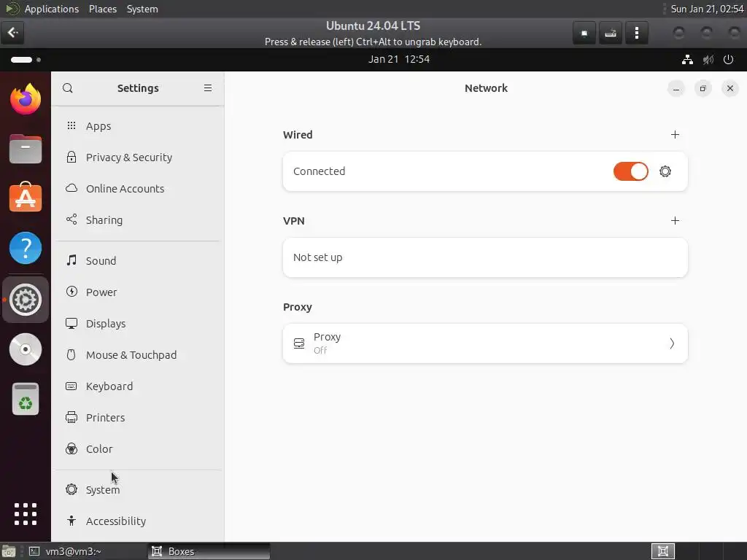This screenshot has height=560, width=747.
Task: Open Sharing settings
Action: point(138,220)
